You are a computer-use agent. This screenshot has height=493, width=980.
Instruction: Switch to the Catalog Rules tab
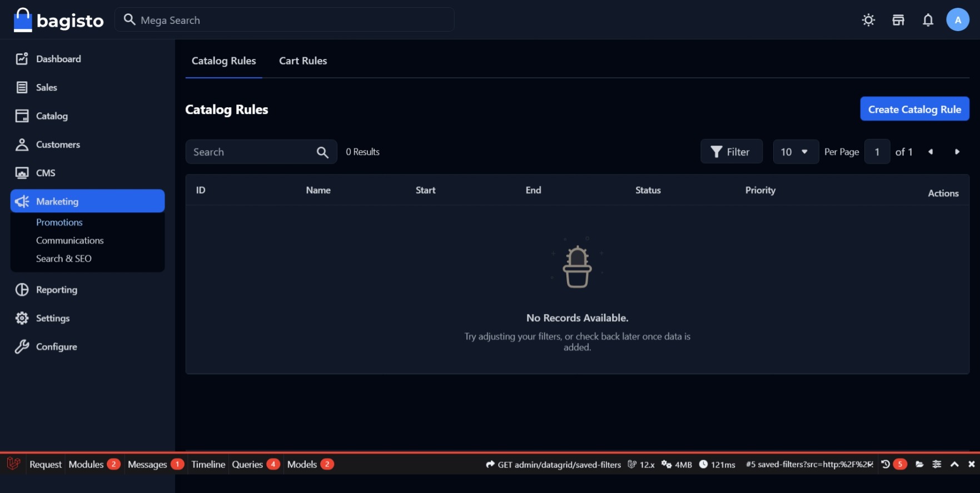pos(224,61)
